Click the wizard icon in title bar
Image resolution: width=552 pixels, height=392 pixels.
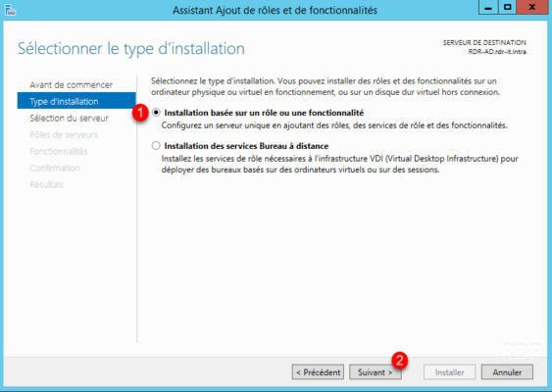pos(10,10)
